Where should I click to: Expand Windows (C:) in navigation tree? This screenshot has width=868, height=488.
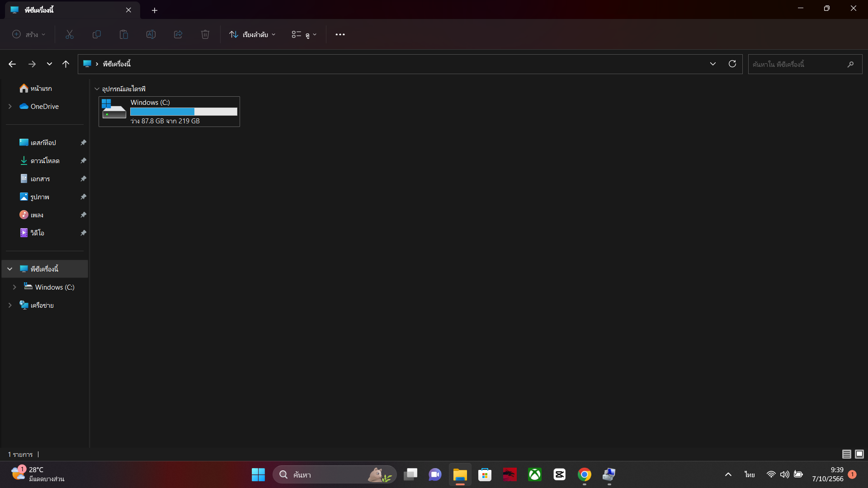[14, 287]
